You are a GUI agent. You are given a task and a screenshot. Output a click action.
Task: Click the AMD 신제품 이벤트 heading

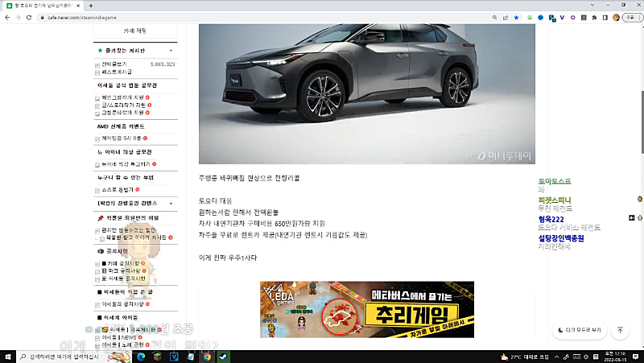[121, 126]
